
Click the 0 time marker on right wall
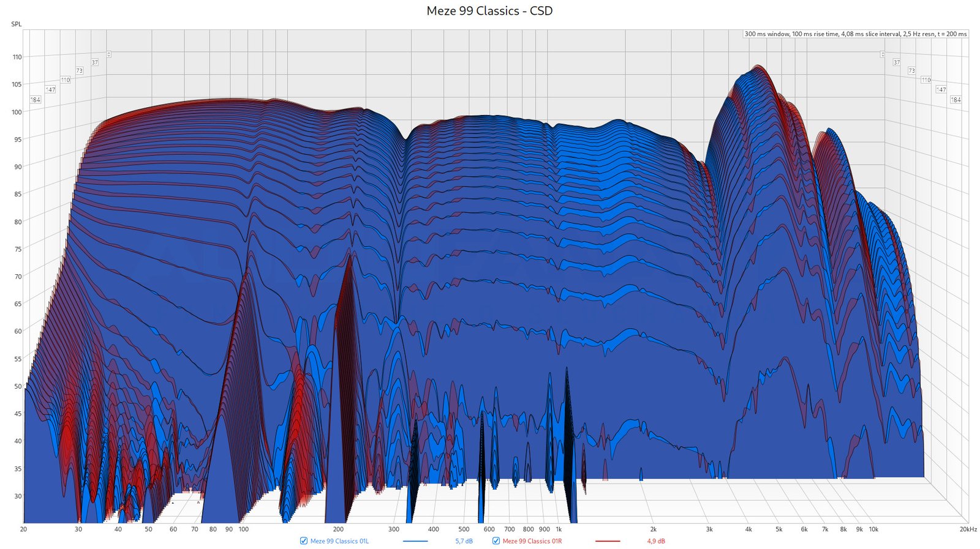(883, 54)
